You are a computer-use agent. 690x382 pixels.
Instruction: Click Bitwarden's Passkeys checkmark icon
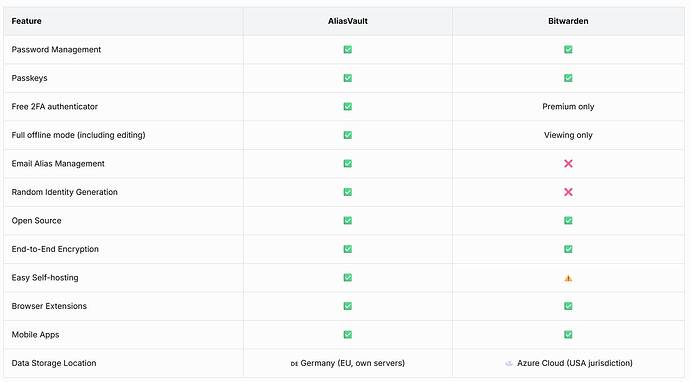tap(568, 78)
